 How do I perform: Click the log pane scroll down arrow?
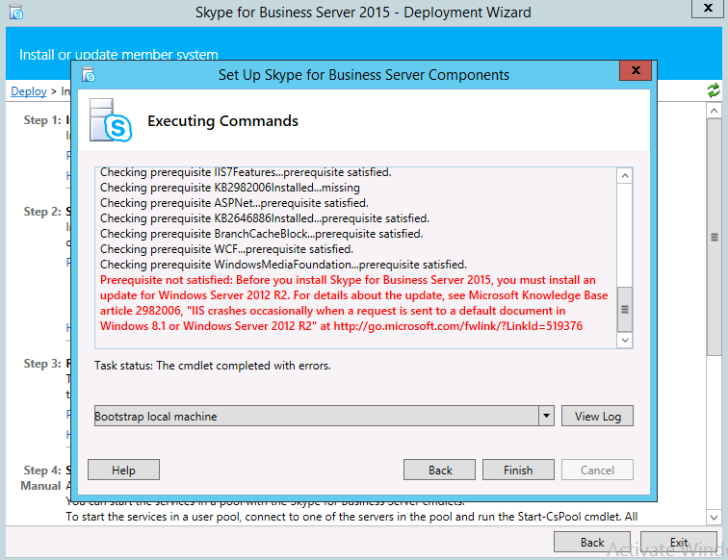(625, 340)
